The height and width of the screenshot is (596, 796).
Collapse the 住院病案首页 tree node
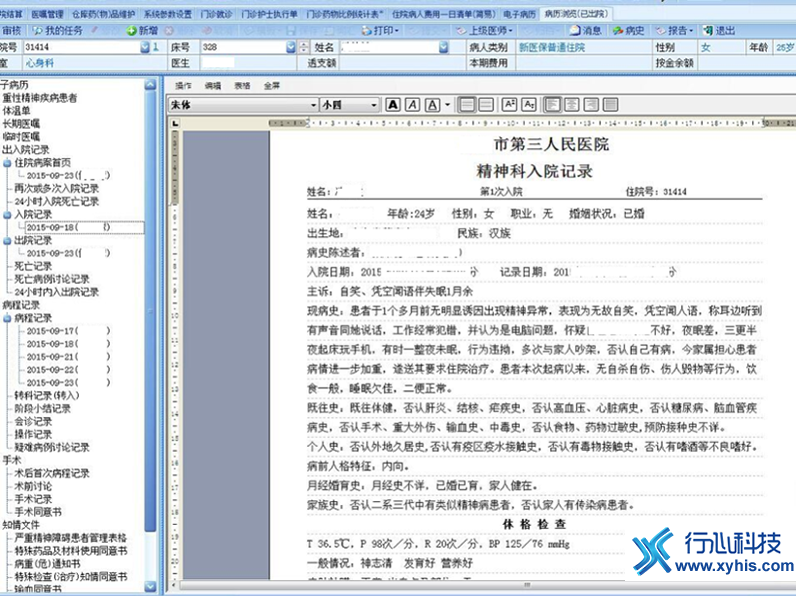(x=8, y=163)
